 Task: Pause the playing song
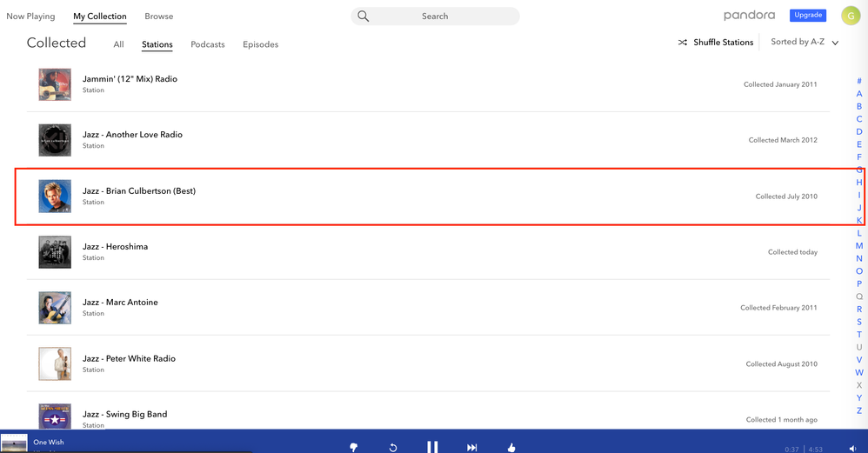click(x=432, y=446)
